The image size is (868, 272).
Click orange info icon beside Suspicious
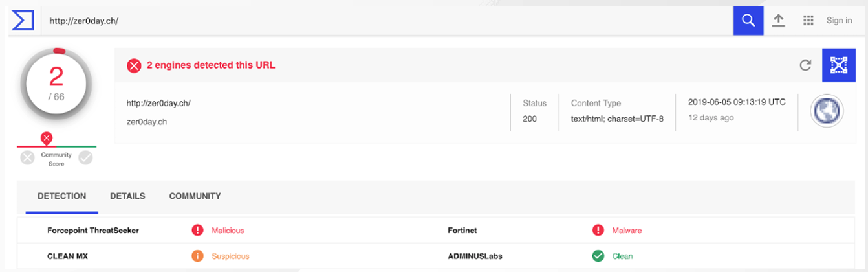(198, 256)
